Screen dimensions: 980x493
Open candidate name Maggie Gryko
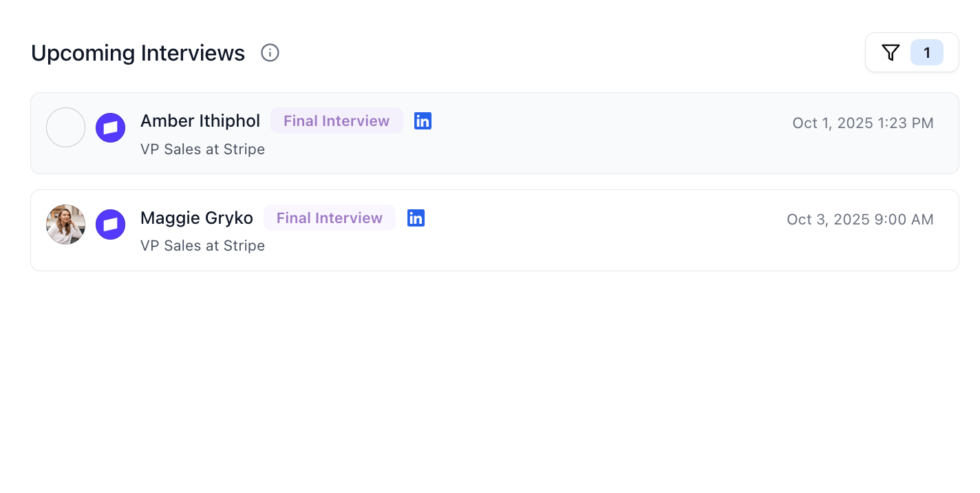pos(197,218)
